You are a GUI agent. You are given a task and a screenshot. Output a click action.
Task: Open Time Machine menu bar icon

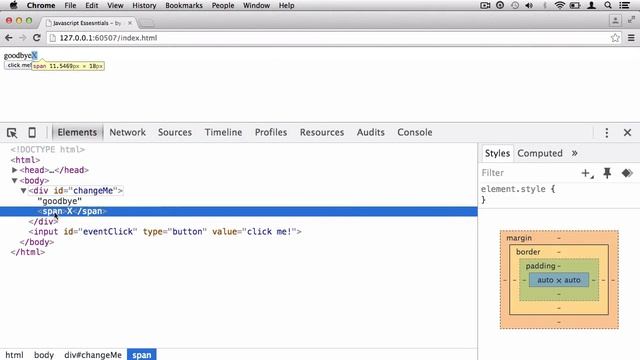(515, 5)
